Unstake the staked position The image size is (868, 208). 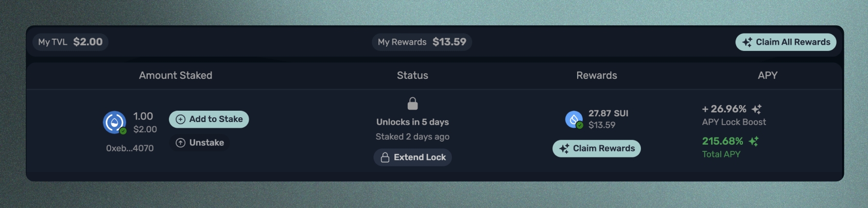click(200, 143)
